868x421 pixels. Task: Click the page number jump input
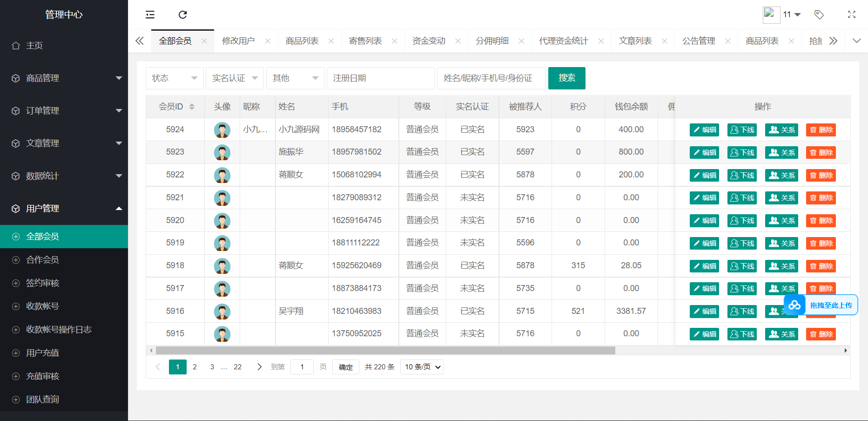pos(302,367)
